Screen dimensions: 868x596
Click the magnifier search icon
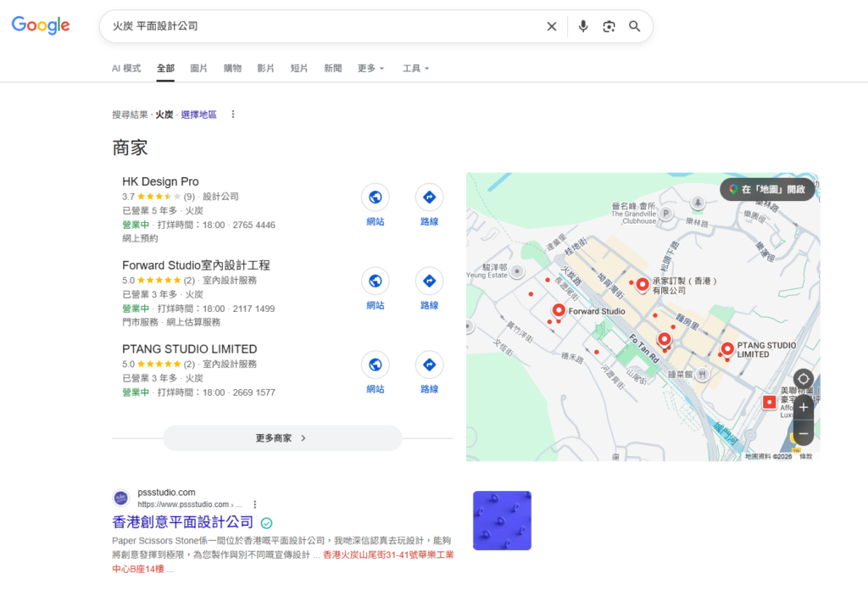click(634, 26)
